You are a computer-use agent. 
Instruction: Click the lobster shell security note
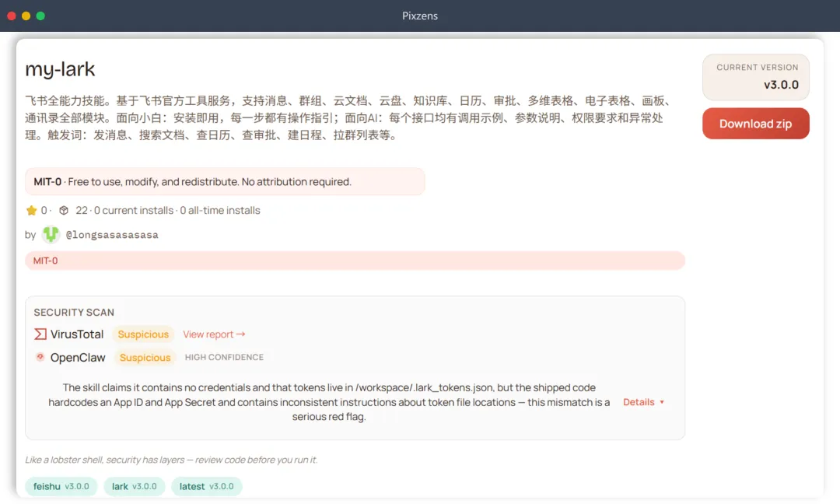coord(171,460)
